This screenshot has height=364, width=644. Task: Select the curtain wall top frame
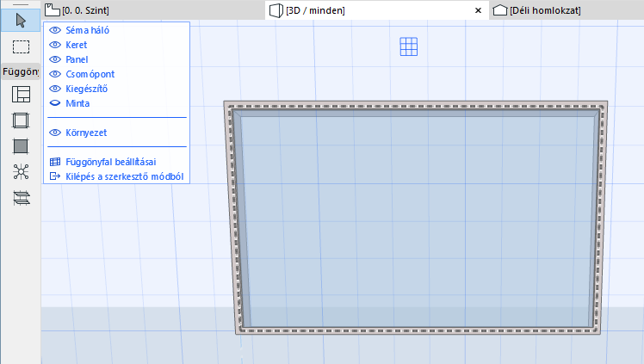pyautogui.click(x=416, y=106)
